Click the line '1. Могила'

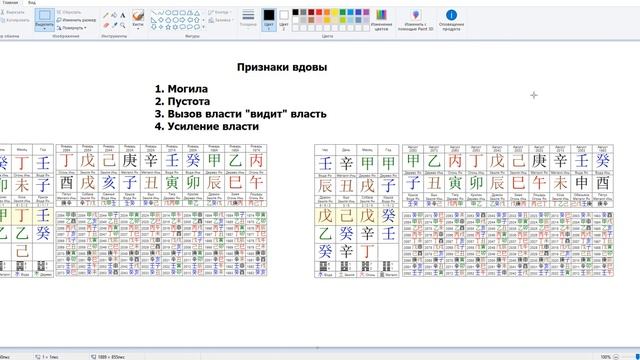[181, 89]
